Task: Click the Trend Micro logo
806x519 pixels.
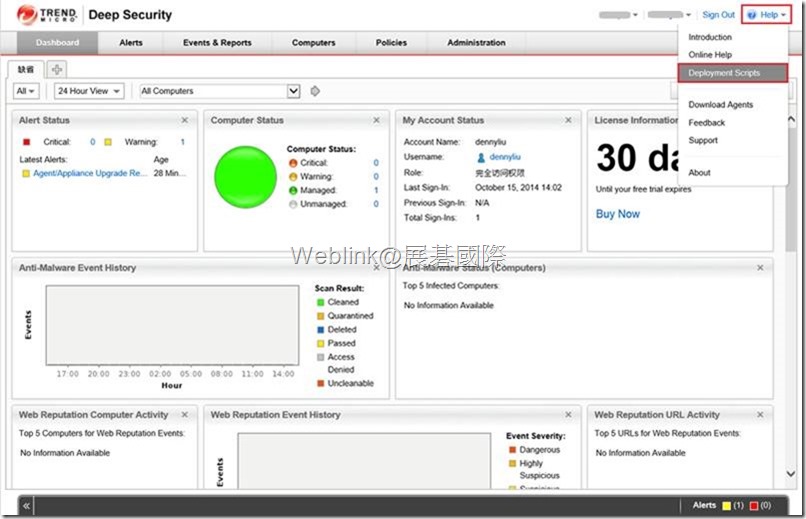Action: 47,15
